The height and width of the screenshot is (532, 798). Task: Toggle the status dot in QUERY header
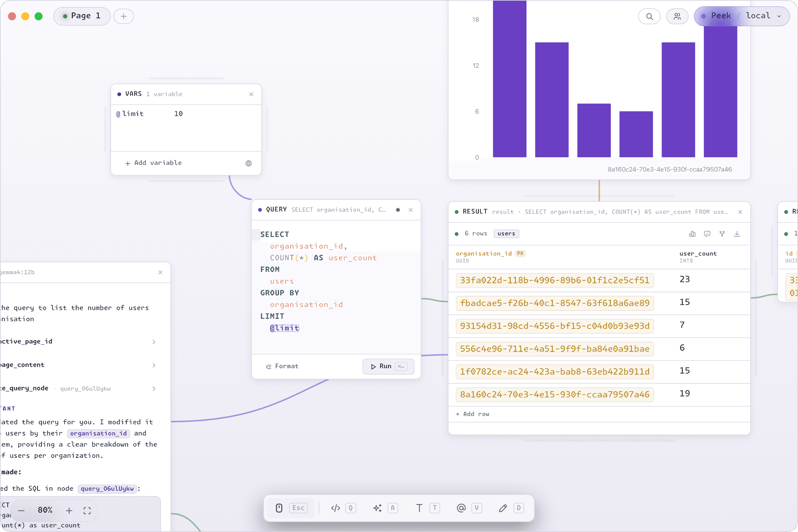click(x=398, y=210)
